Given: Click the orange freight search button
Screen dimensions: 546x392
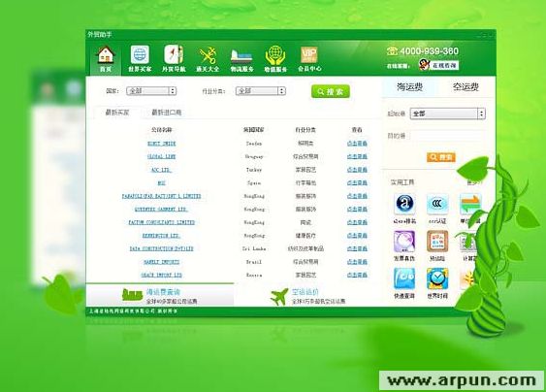Looking at the screenshot, I should click(x=441, y=157).
